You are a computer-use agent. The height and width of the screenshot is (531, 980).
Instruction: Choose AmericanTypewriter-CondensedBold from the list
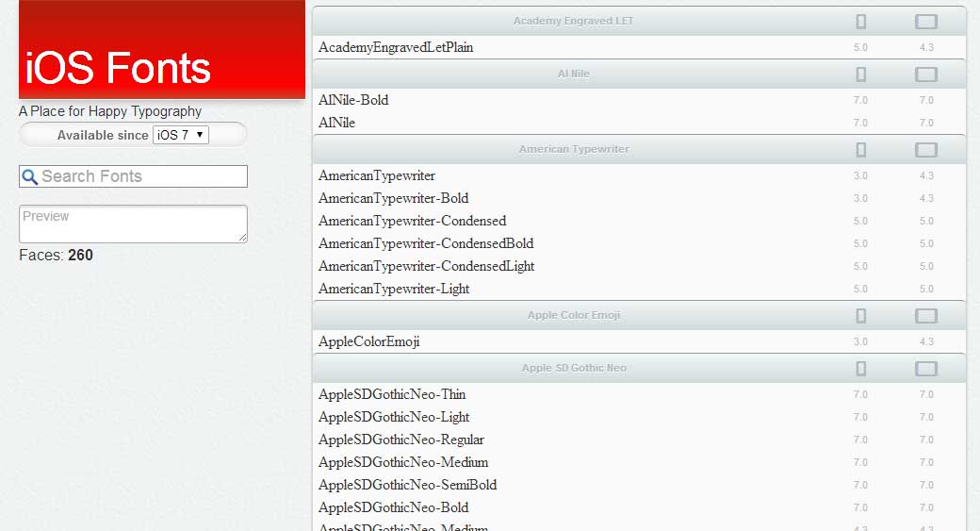coord(426,243)
